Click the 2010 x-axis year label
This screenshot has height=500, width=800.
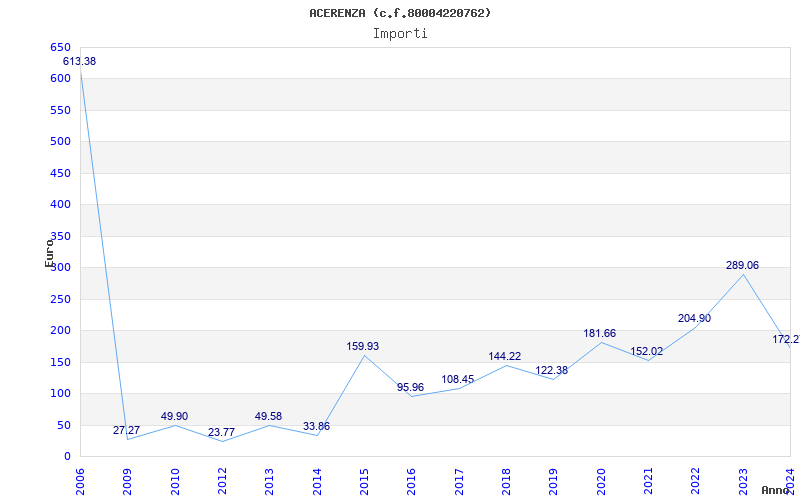pos(174,482)
